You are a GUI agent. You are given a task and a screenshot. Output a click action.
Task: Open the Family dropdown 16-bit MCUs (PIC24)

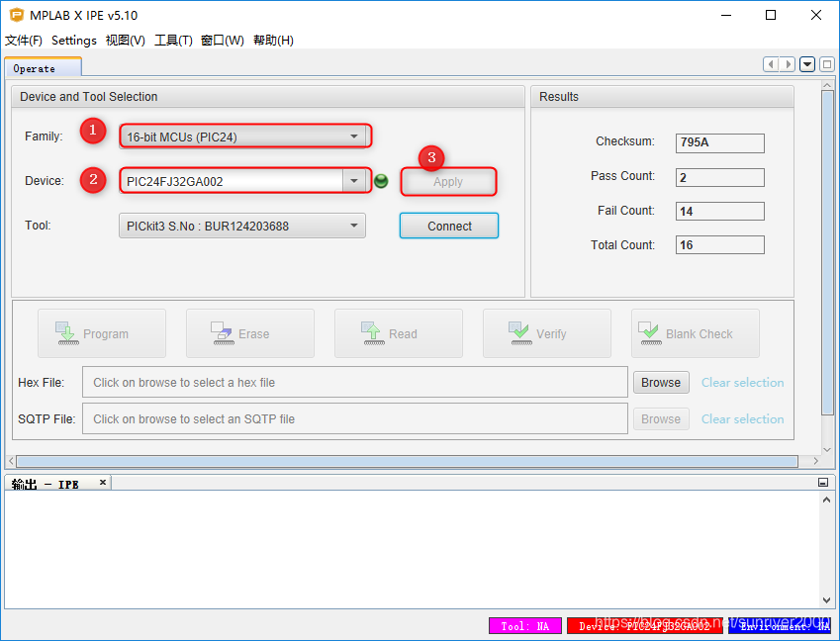pyautogui.click(x=242, y=137)
